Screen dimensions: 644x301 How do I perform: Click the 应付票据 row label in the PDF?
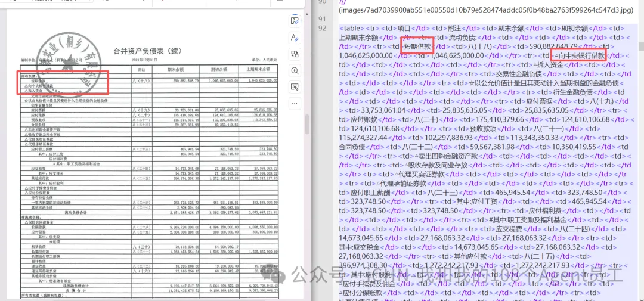coord(38,110)
